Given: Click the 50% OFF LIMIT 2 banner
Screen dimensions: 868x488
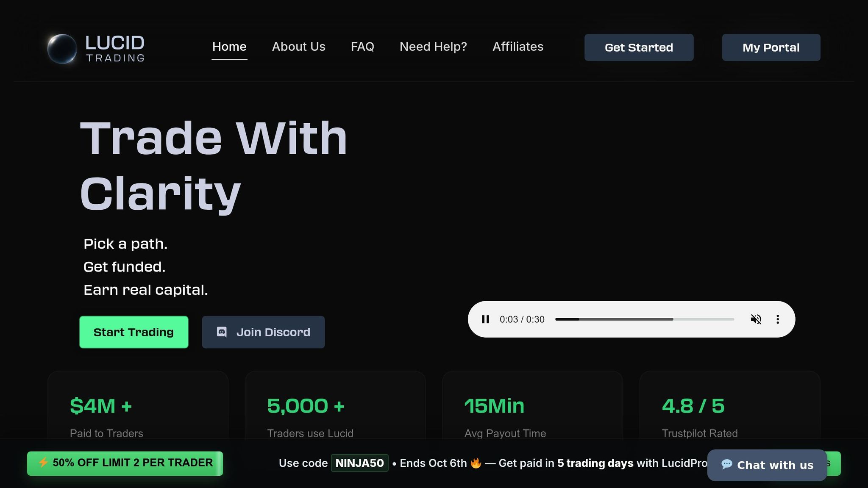Looking at the screenshot, I should point(125,463).
